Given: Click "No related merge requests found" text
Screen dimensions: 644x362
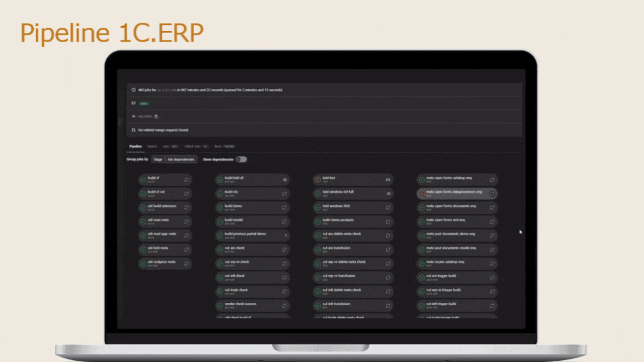Looking at the screenshot, I should coord(163,130).
